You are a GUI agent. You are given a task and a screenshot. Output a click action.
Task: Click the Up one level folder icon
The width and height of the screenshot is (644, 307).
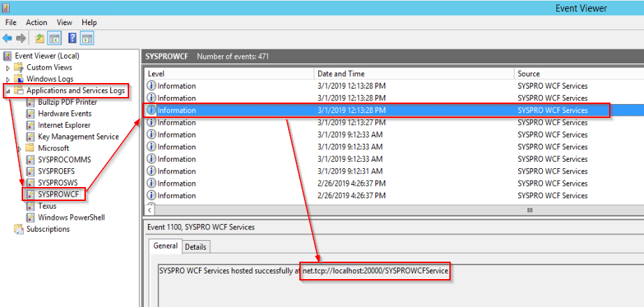tap(40, 38)
